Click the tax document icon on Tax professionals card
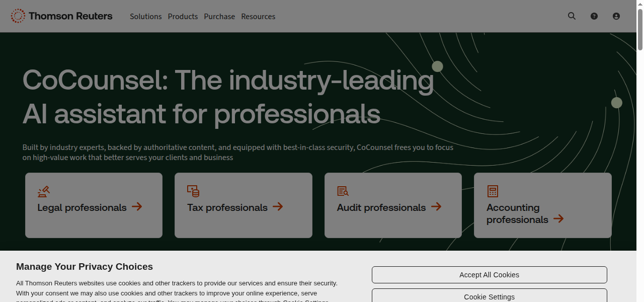 pyautogui.click(x=193, y=191)
